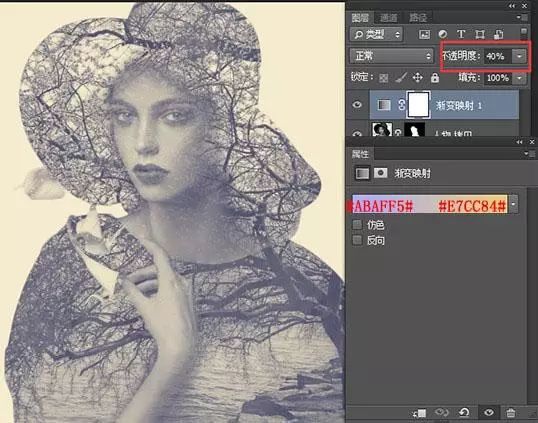The width and height of the screenshot is (538, 423).
Task: Hide the 渐变映射 1 layer eye
Action: pos(357,104)
